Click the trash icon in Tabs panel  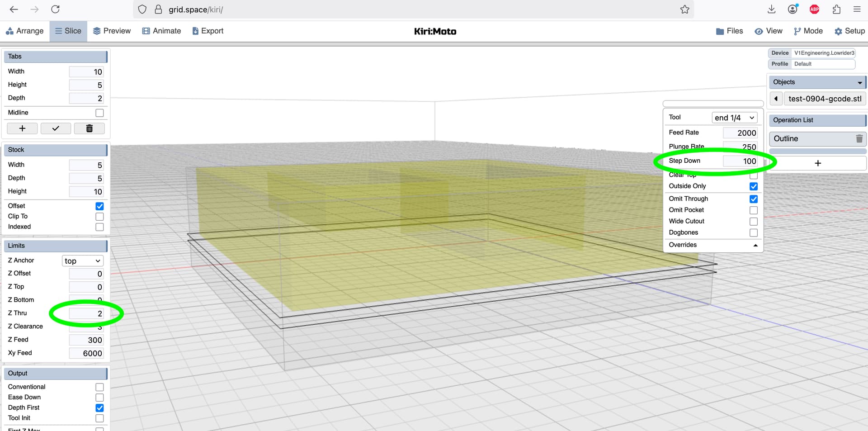pyautogui.click(x=89, y=128)
